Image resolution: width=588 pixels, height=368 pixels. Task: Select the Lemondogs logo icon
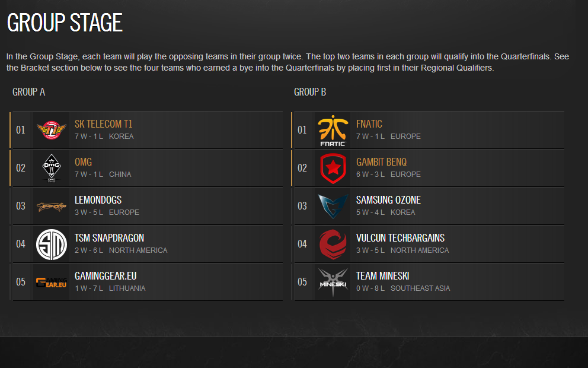51,206
